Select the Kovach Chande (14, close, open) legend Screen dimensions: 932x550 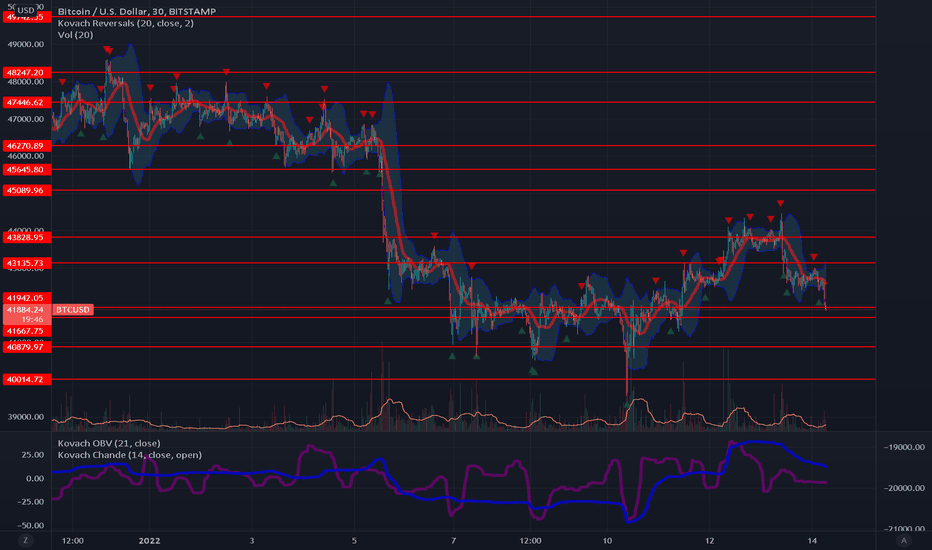130,455
